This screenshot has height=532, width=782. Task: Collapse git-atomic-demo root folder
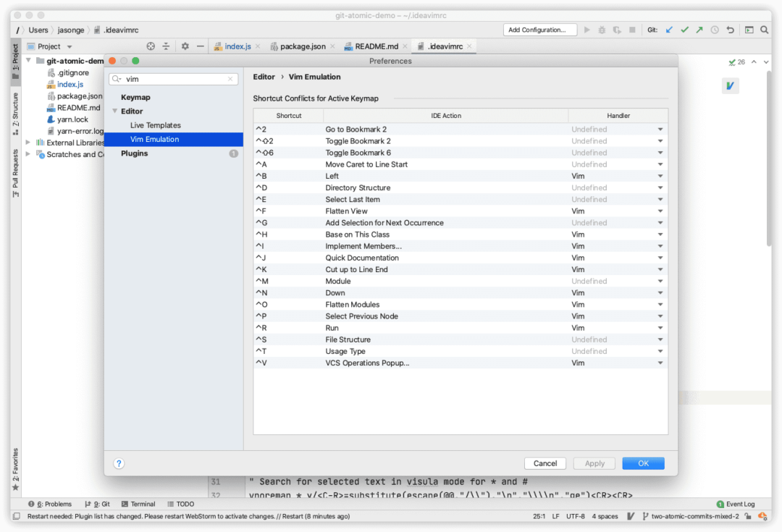coord(28,61)
